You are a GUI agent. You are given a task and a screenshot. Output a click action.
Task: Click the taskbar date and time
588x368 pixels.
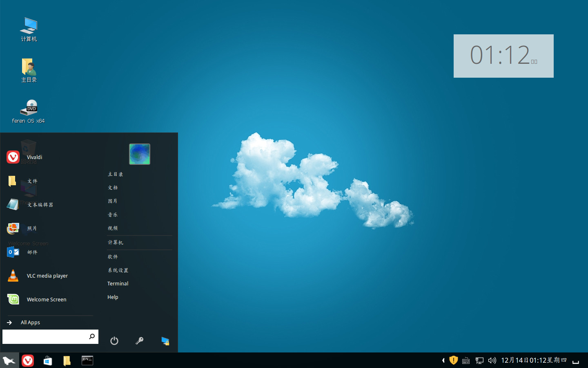click(534, 360)
